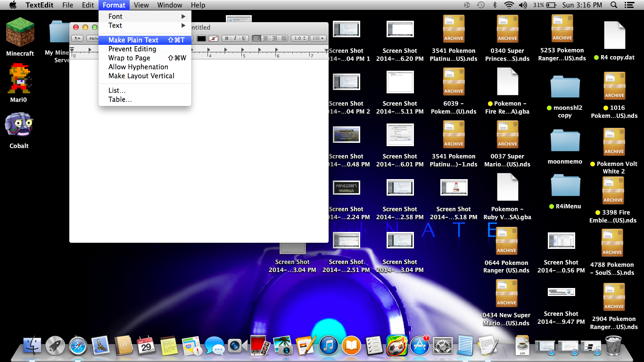Open the File menu
The height and width of the screenshot is (362, 644).
point(68,5)
